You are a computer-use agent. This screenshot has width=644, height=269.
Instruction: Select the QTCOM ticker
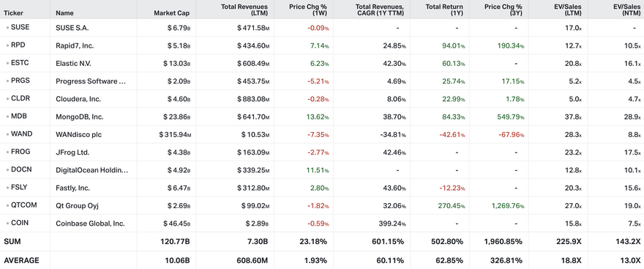(23, 204)
